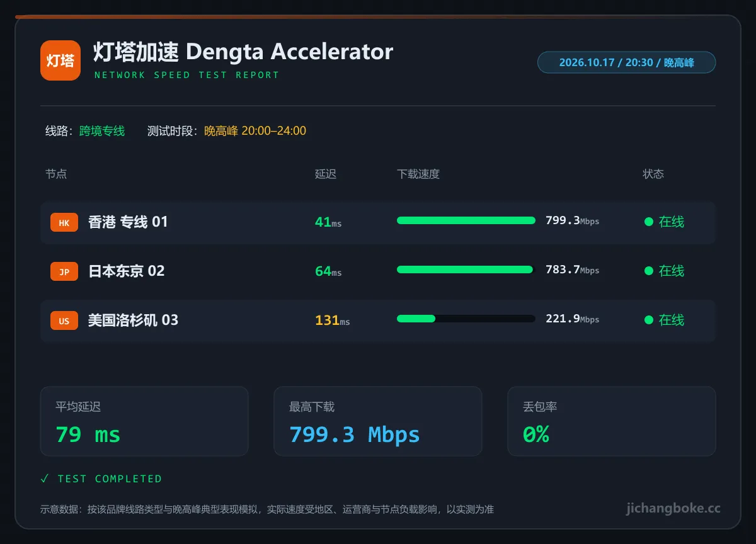Click the NETWORK SPEED TEST REPORT subtitle

click(x=186, y=75)
